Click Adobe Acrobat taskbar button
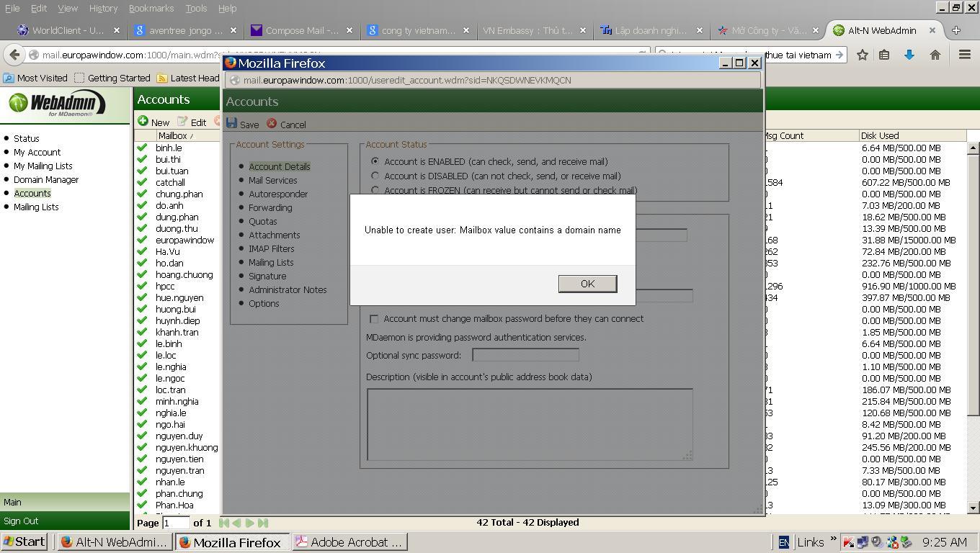This screenshot has height=553, width=980. [349, 542]
